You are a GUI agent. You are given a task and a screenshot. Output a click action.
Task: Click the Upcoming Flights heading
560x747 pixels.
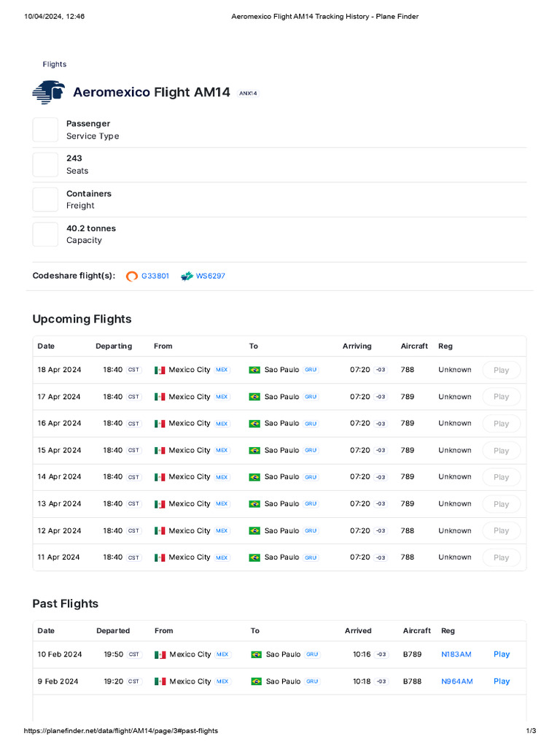coord(82,320)
